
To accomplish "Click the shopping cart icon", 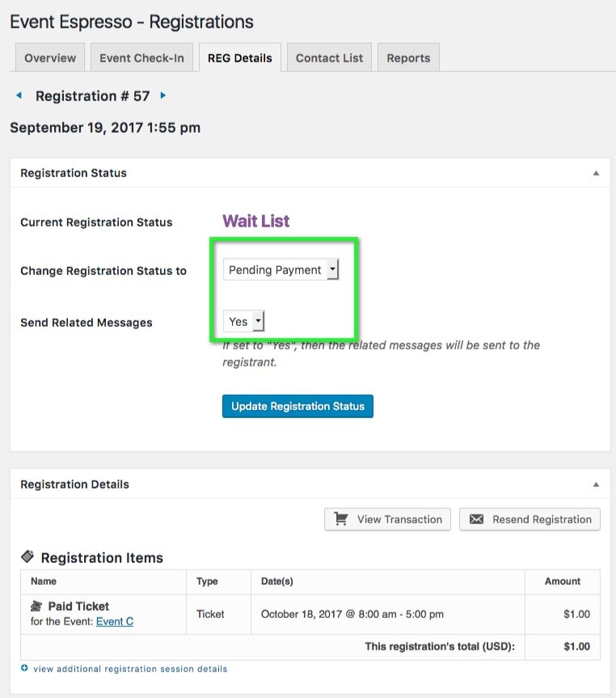I will (x=341, y=519).
